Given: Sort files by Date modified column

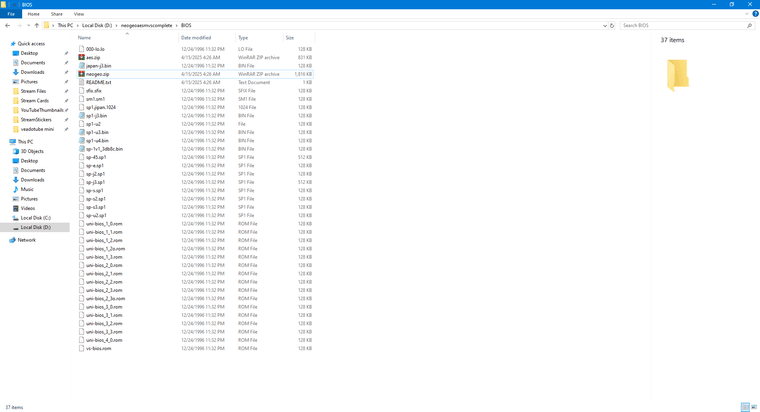Looking at the screenshot, I should click(196, 38).
